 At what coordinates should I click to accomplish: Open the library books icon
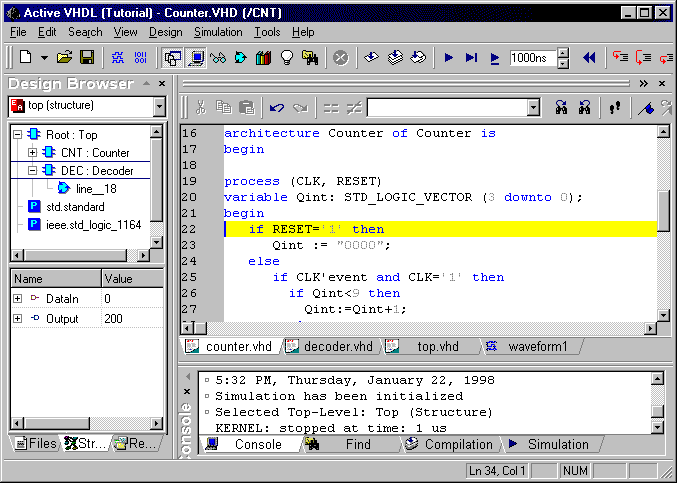[264, 58]
